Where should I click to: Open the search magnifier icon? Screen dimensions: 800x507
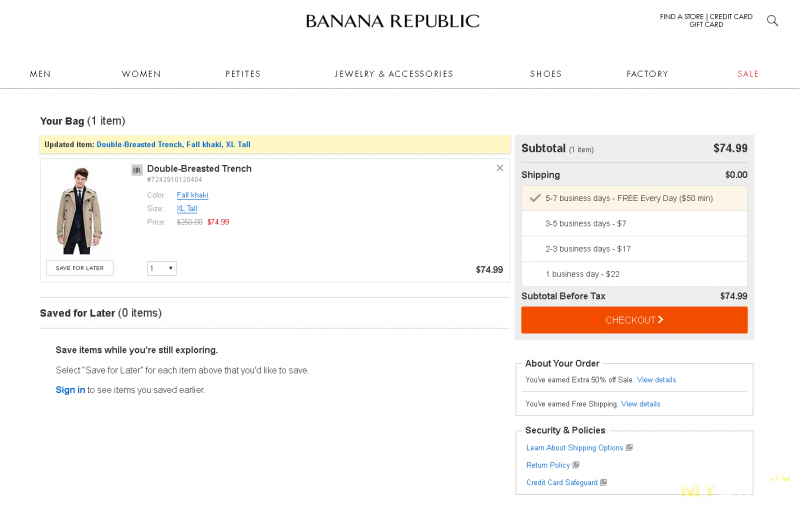coord(772,20)
